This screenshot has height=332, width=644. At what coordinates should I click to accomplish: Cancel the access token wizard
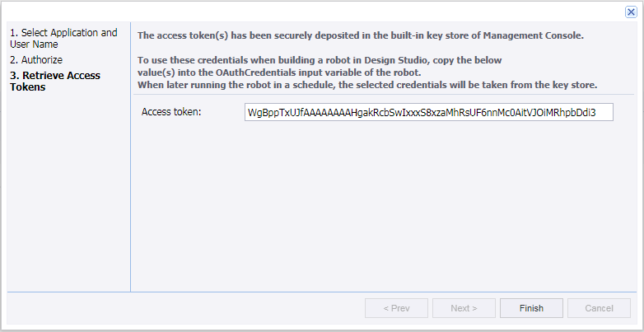(x=599, y=308)
